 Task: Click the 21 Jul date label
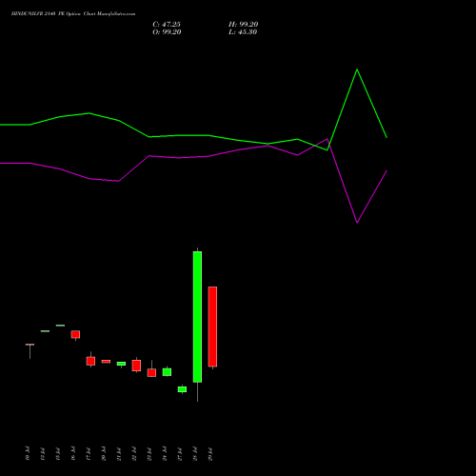(119, 454)
